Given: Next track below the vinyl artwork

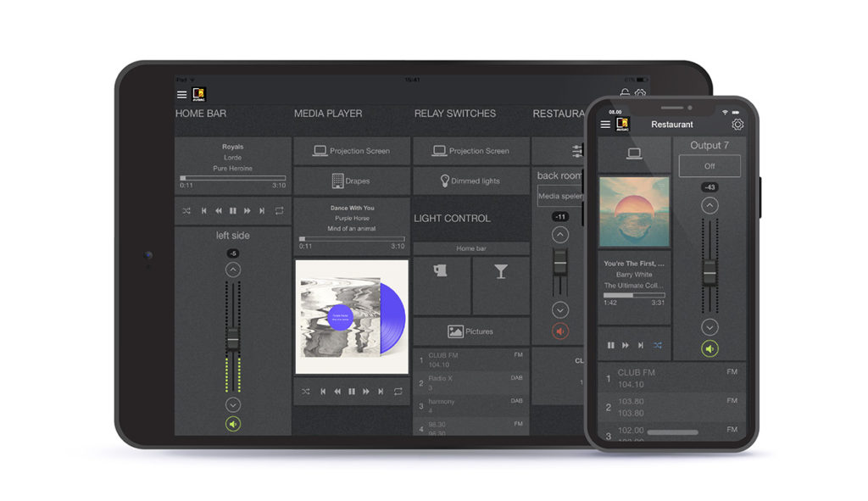Looking at the screenshot, I should coord(381,392).
